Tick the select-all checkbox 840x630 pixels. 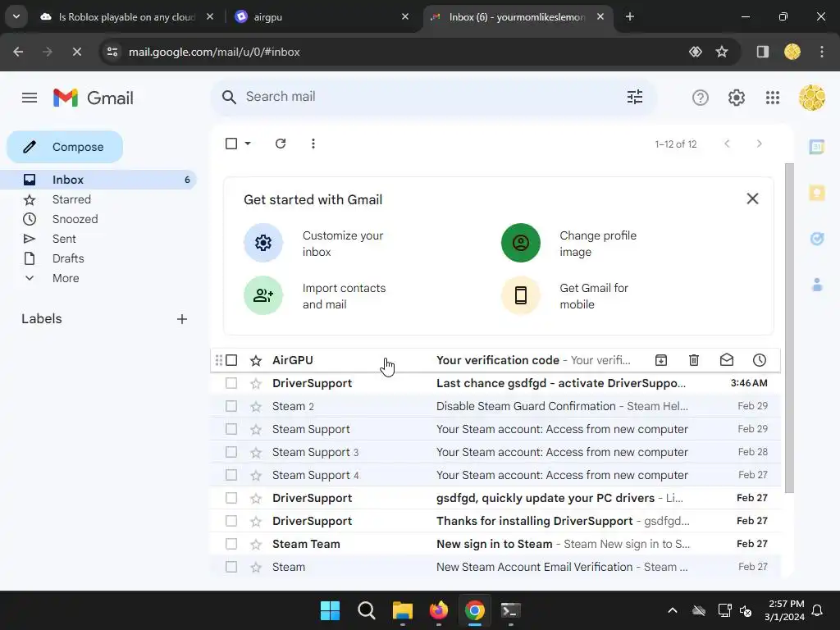click(x=231, y=144)
